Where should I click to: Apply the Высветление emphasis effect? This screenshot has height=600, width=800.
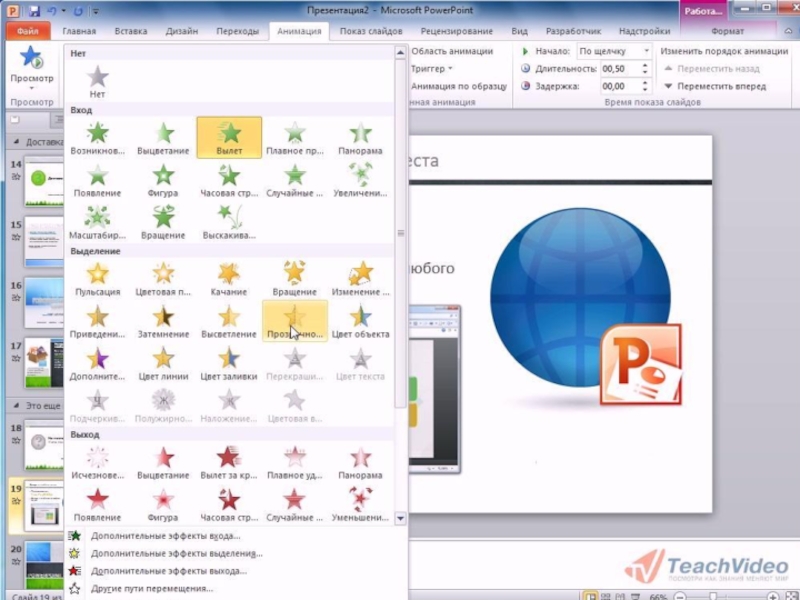pyautogui.click(x=229, y=321)
